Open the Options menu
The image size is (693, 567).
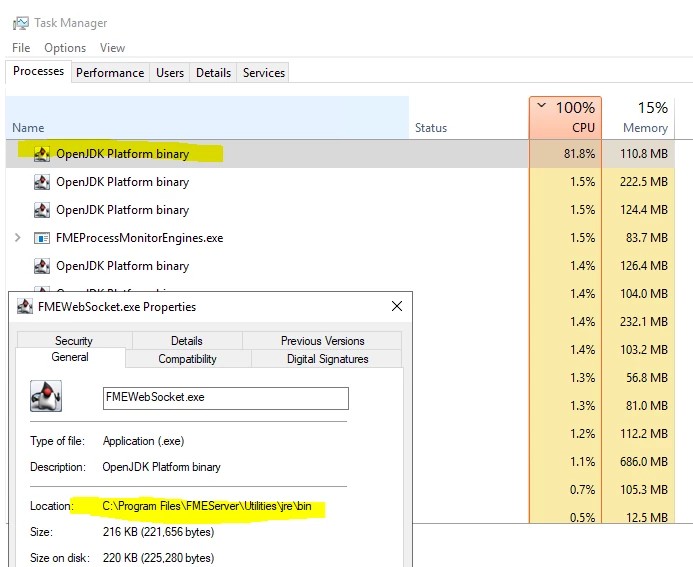point(65,48)
